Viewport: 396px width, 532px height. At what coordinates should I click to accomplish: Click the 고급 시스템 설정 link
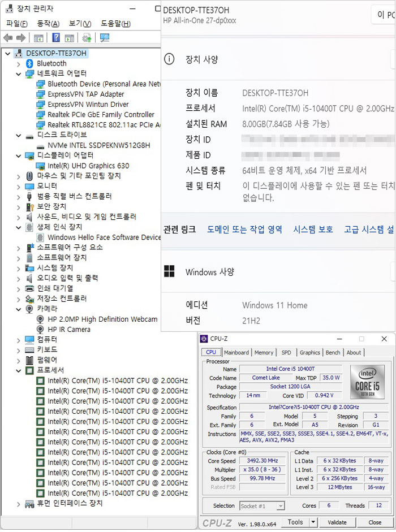(369, 230)
